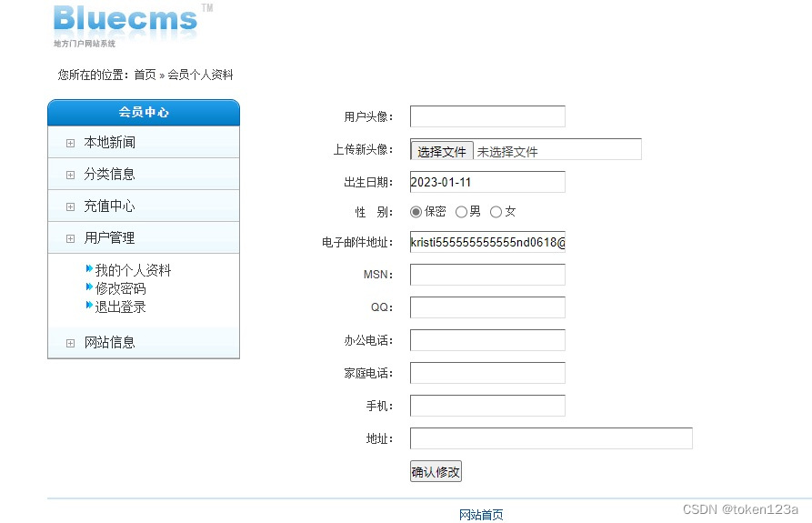This screenshot has width=812, height=523.
Task: Click the 会员个人资料 breadcrumb text
Action: 200,75
